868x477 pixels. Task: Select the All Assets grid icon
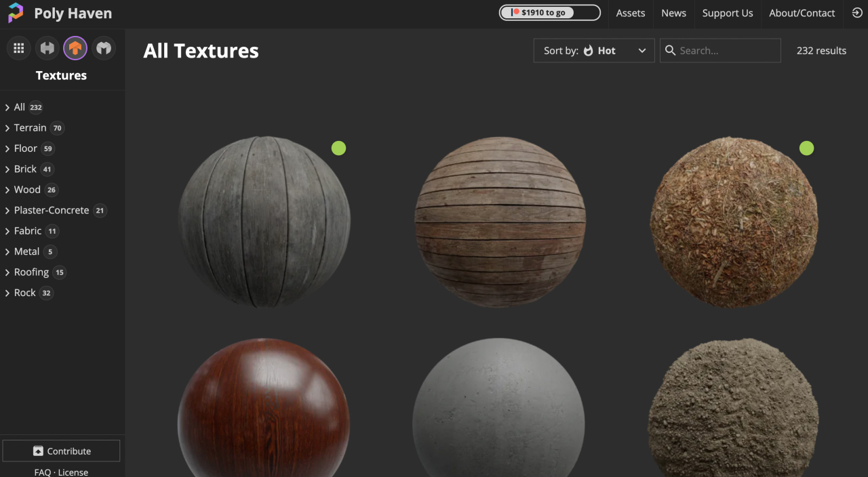[19, 48]
